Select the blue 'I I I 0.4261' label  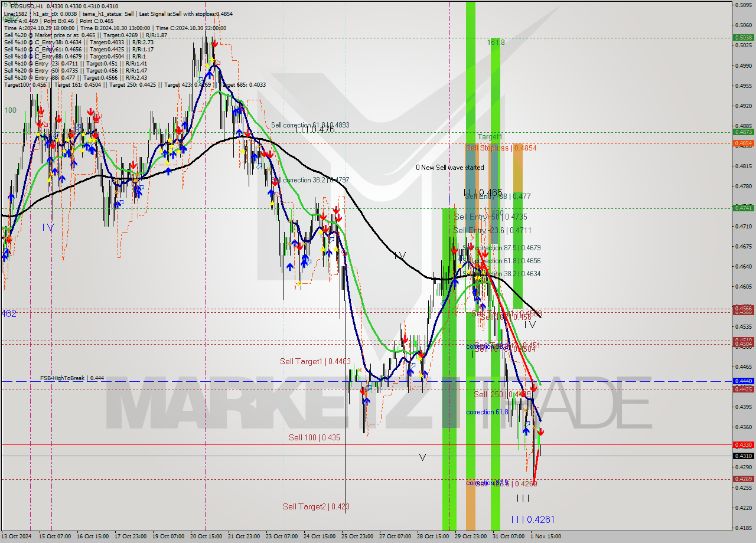tap(533, 519)
